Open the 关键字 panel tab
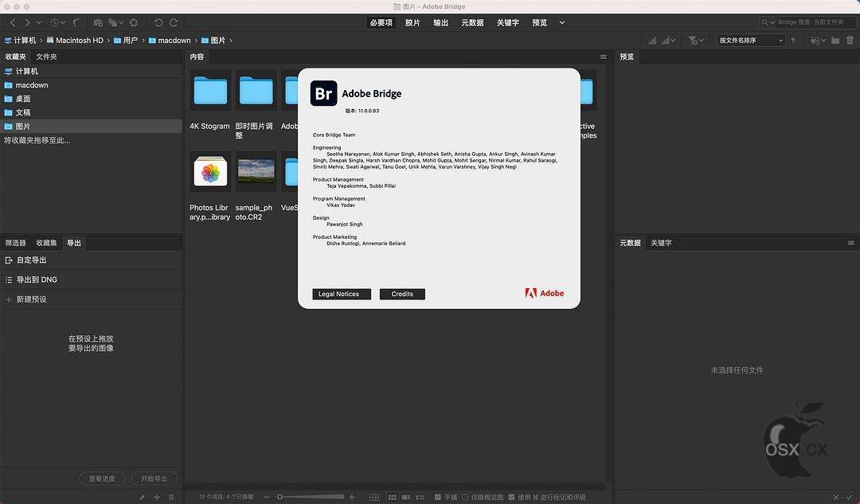 tap(661, 242)
